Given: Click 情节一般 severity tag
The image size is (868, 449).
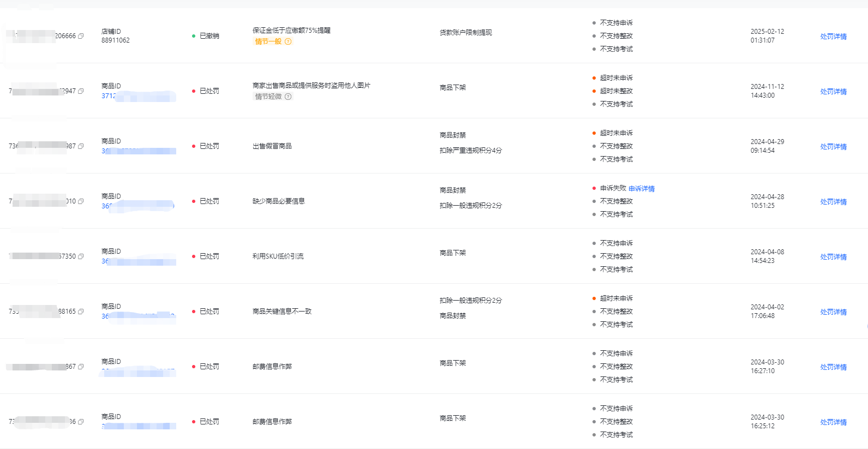Looking at the screenshot, I should 268,41.
